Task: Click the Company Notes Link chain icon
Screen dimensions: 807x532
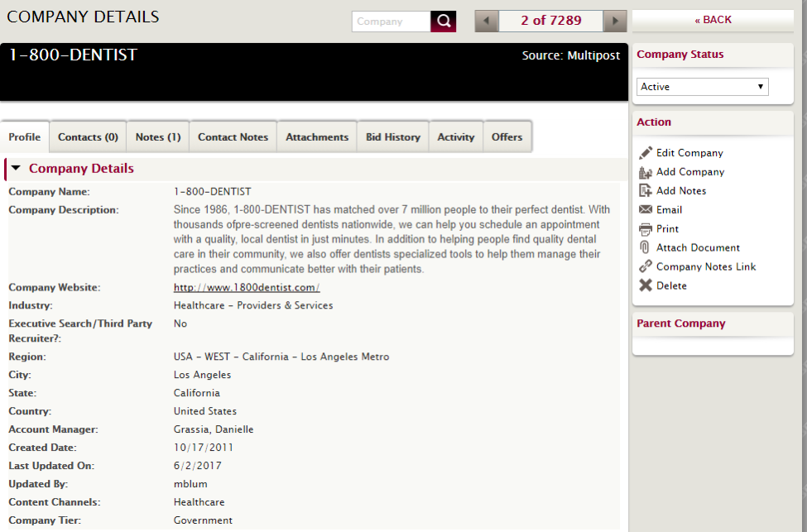Action: [x=646, y=266]
